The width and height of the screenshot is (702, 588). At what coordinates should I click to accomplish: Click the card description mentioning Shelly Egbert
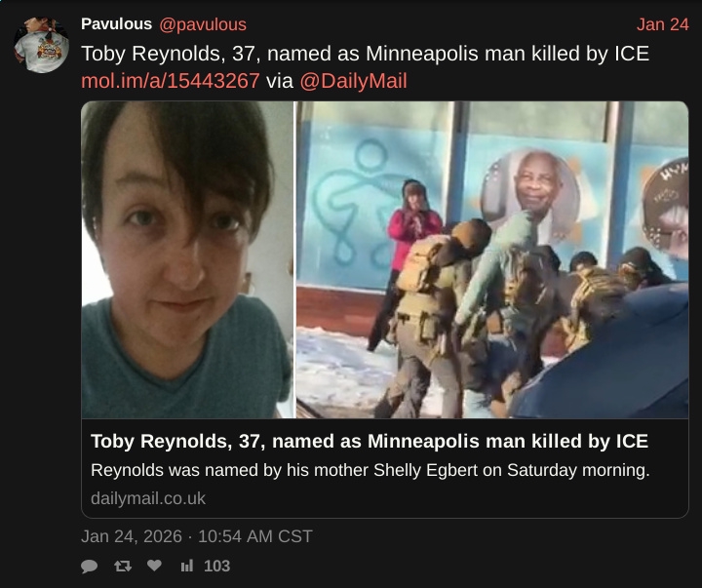coord(370,470)
